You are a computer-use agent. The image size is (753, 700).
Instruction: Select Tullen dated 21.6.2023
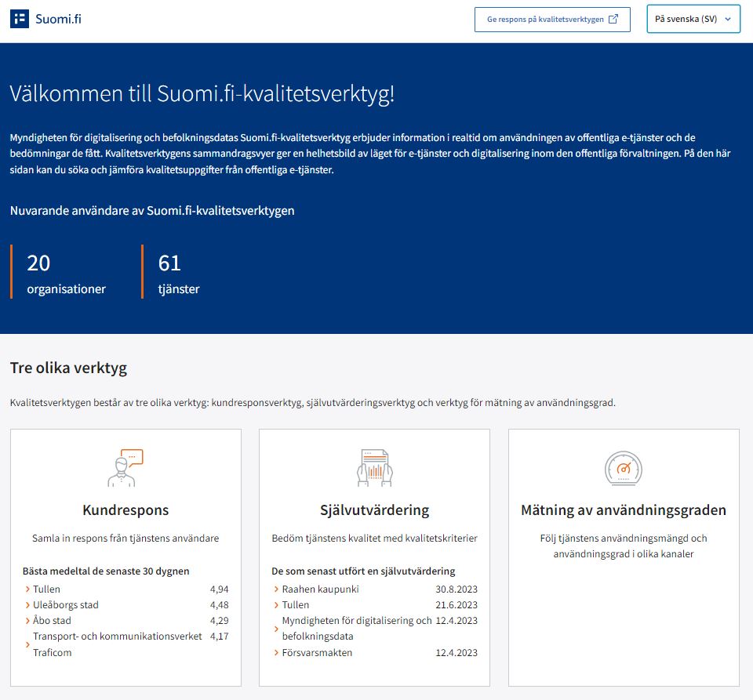pyautogui.click(x=296, y=605)
